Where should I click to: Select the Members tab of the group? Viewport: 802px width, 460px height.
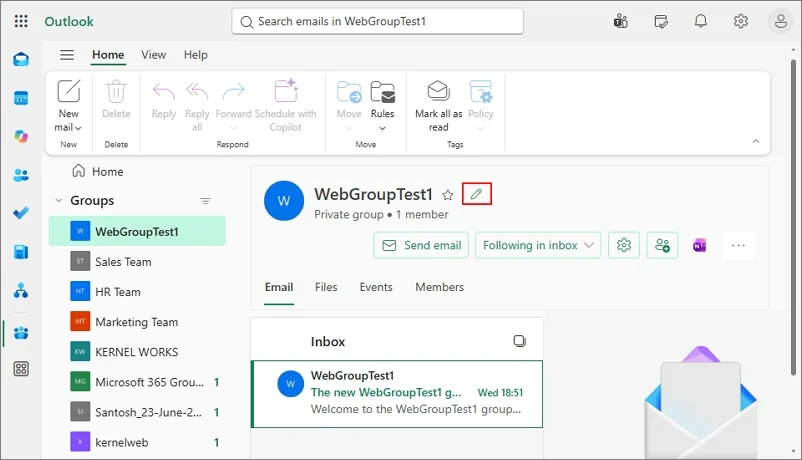[439, 287]
